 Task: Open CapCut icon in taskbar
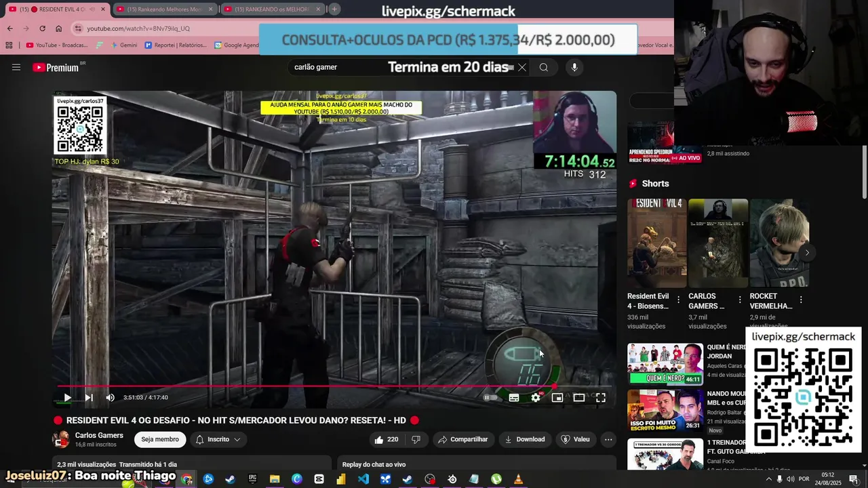point(319,479)
